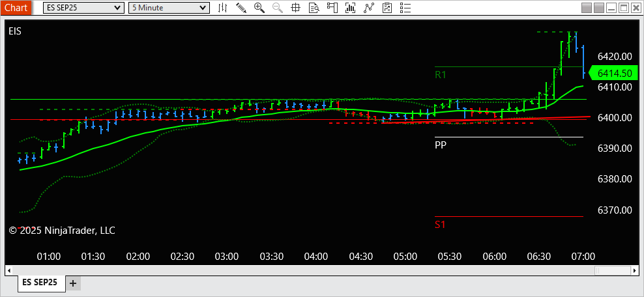Open the 5 Minute interval dropdown
This screenshot has width=644, height=297.
pyautogui.click(x=169, y=7)
